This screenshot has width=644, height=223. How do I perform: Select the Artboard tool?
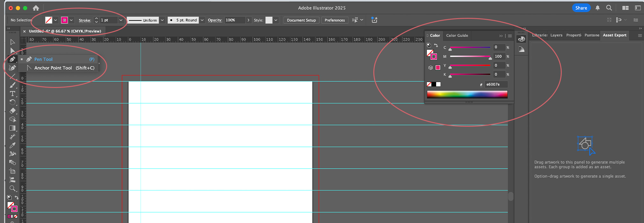(x=12, y=171)
